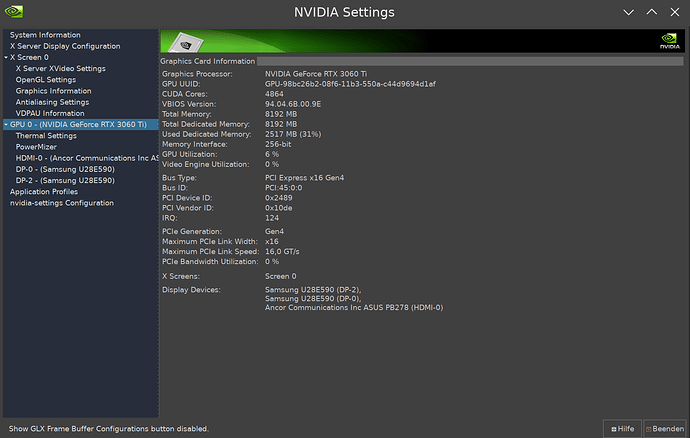The height and width of the screenshot is (438, 690).
Task: Click the Graphics Processor value
Action: pos(316,74)
